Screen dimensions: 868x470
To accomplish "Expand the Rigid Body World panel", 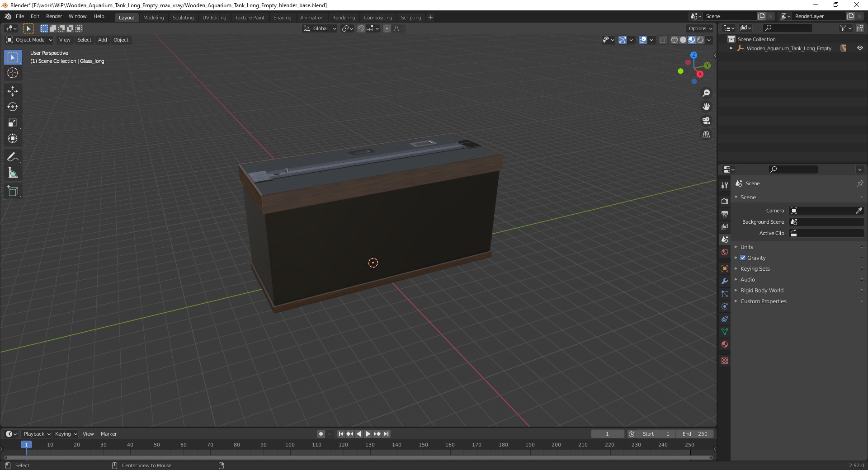I will (761, 290).
